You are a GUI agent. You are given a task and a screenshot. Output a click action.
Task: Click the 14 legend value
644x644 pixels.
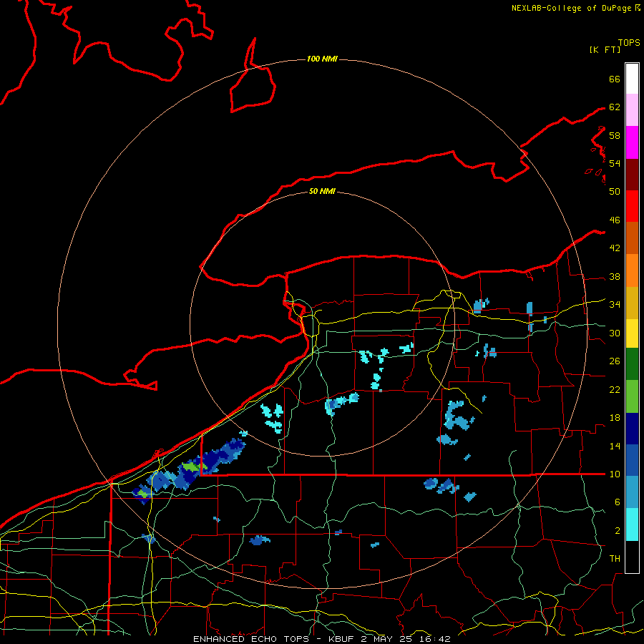tap(615, 446)
